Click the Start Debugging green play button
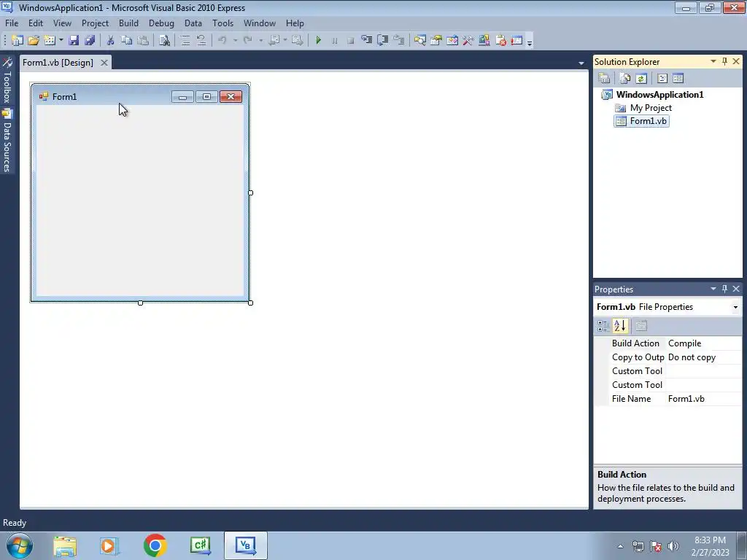Image resolution: width=747 pixels, height=560 pixels. tap(318, 41)
